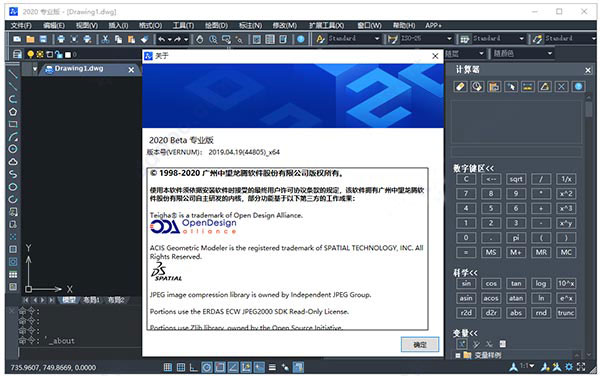Click the Cut scissors icon
This screenshot has width=600, height=376.
point(106,39)
